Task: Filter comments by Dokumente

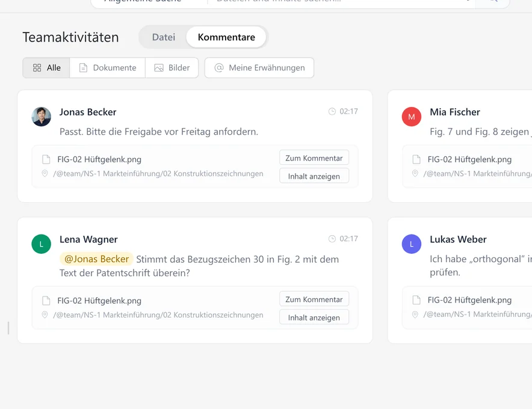Action: (x=108, y=68)
